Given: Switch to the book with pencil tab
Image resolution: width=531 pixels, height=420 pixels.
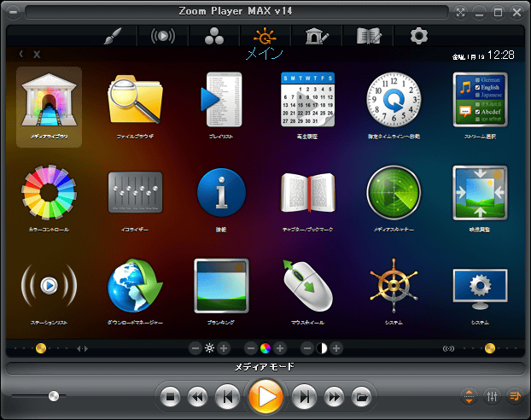Looking at the screenshot, I should 368,36.
